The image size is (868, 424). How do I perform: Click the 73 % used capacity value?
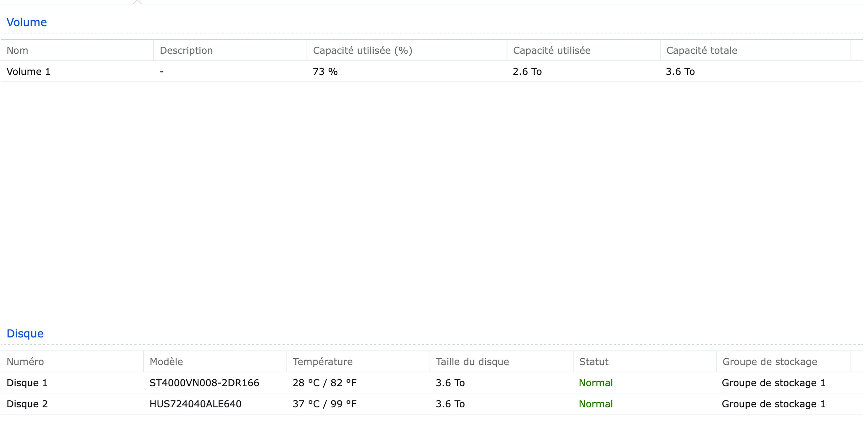click(325, 72)
